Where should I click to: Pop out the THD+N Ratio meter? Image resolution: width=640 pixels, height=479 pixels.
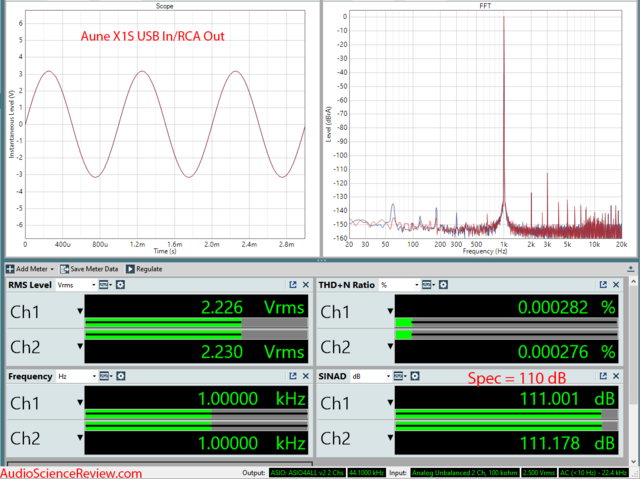tap(603, 285)
